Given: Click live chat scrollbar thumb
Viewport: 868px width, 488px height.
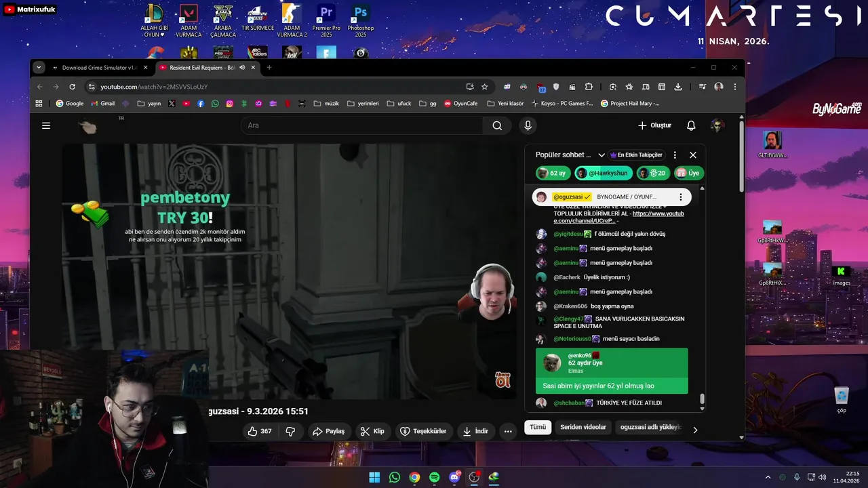Looking at the screenshot, I should coord(702,399).
